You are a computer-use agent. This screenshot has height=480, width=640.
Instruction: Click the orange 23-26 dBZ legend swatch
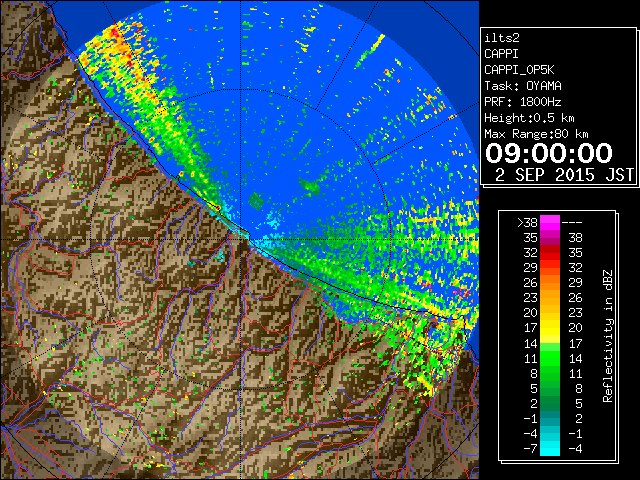[550, 298]
